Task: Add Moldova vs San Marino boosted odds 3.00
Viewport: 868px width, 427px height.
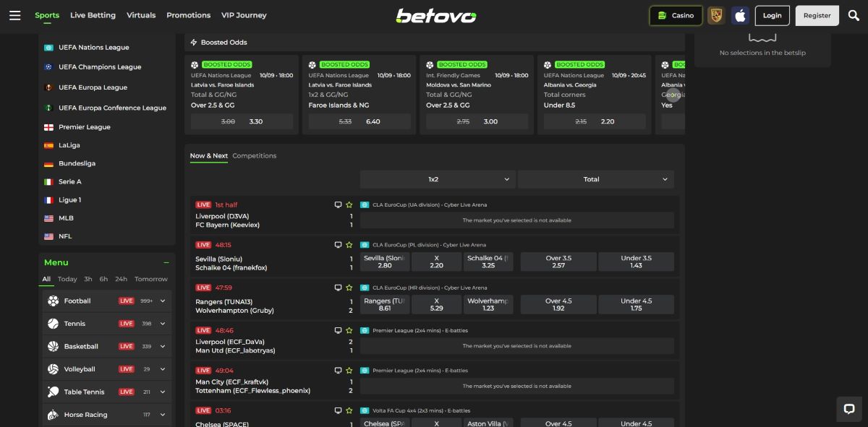Action: point(477,121)
